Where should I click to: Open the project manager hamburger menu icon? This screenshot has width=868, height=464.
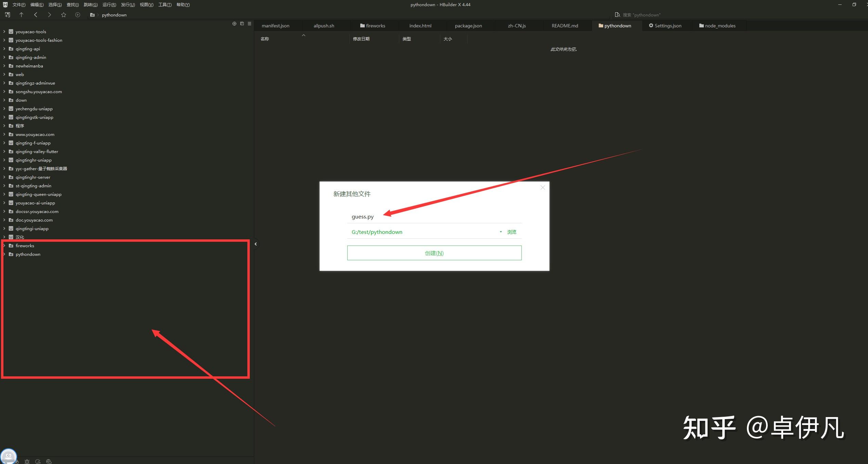249,24
